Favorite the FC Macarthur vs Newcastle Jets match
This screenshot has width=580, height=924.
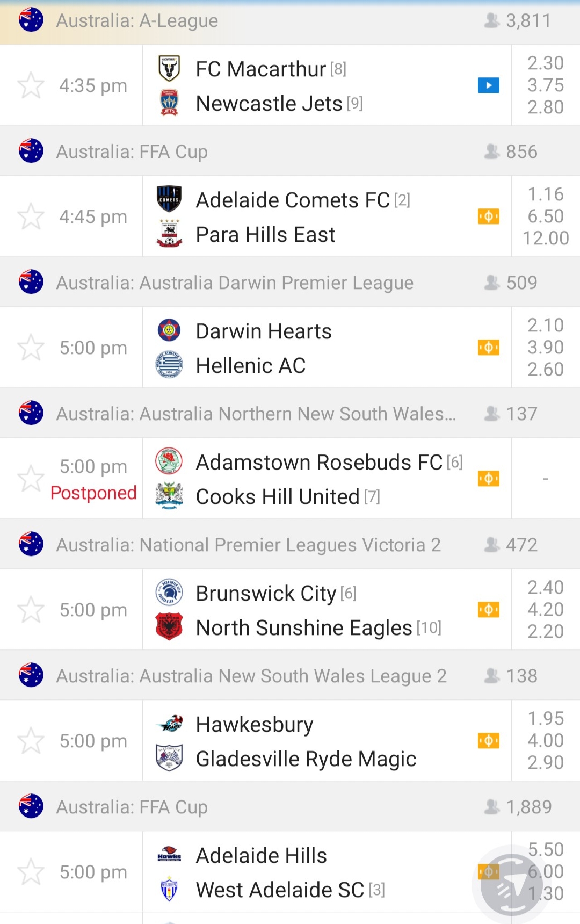coord(31,85)
